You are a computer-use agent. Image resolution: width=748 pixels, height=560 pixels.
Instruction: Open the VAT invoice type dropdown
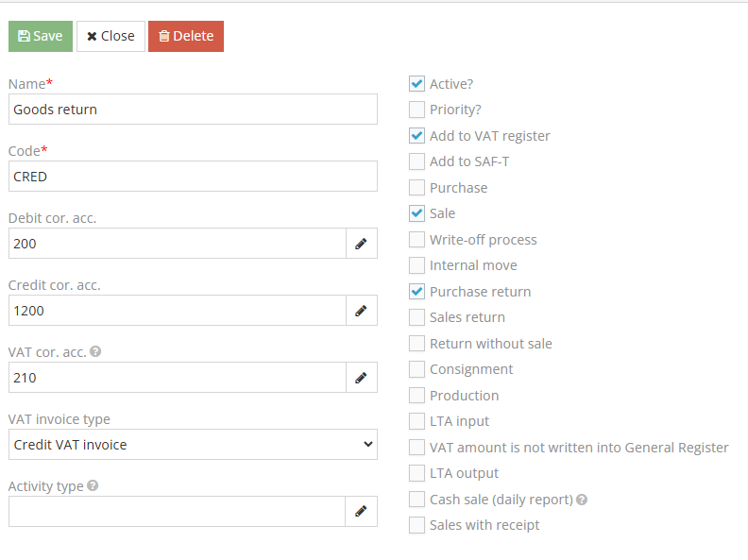pyautogui.click(x=193, y=445)
